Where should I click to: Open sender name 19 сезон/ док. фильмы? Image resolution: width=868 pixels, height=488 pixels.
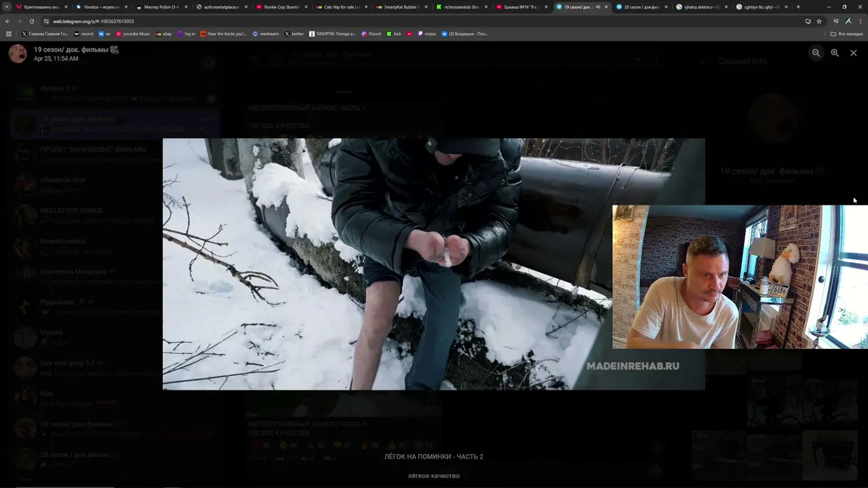pyautogui.click(x=76, y=49)
